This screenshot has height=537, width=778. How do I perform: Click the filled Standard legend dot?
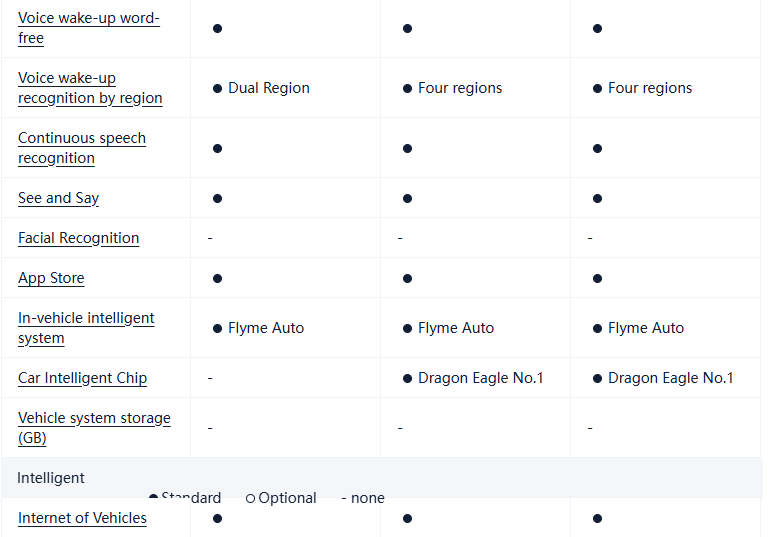153,498
